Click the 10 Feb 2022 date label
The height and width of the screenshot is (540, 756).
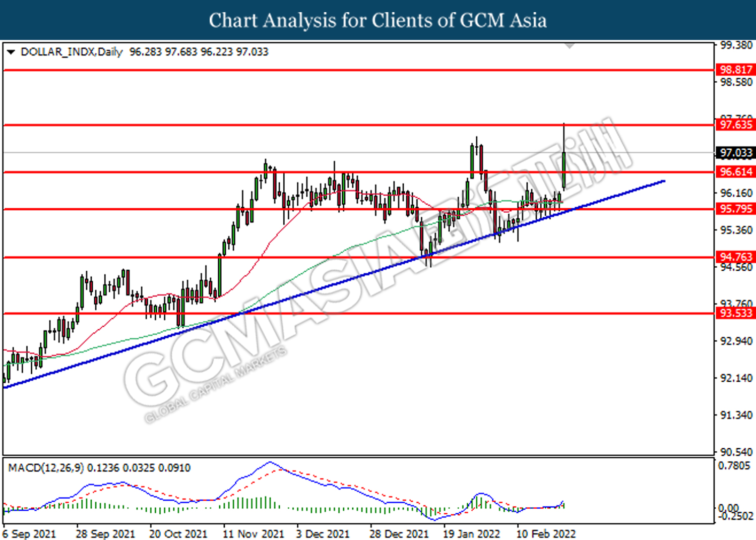(546, 533)
